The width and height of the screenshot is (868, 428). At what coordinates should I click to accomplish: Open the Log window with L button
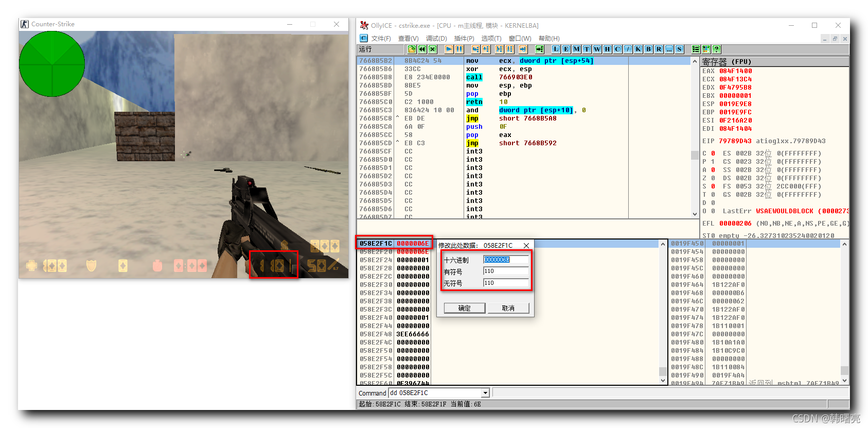556,49
